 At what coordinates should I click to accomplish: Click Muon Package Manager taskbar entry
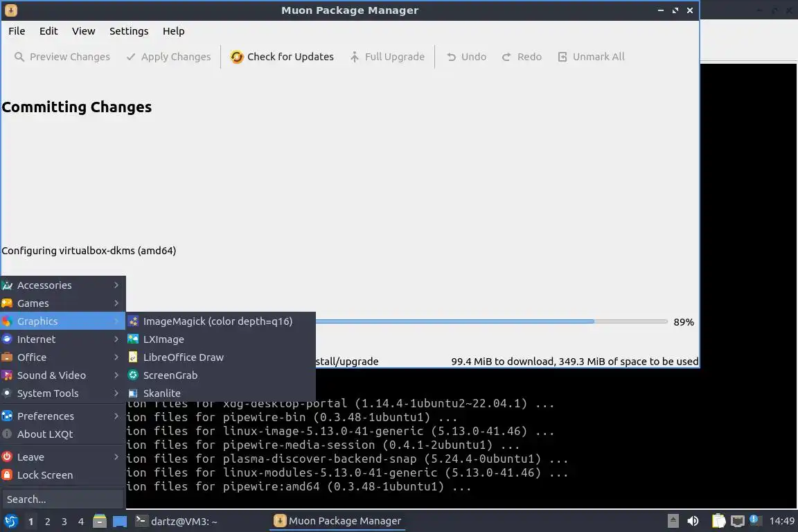[x=337, y=521]
